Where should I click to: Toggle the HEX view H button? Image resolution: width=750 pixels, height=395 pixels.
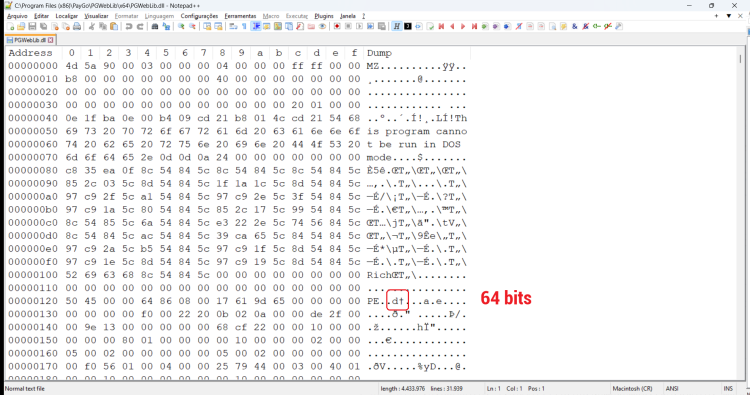point(396,26)
